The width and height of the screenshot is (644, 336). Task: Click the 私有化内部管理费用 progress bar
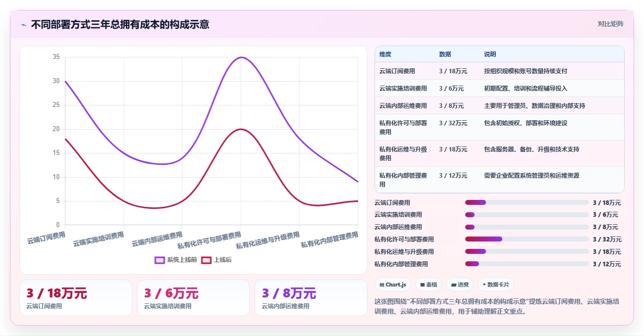click(527, 264)
